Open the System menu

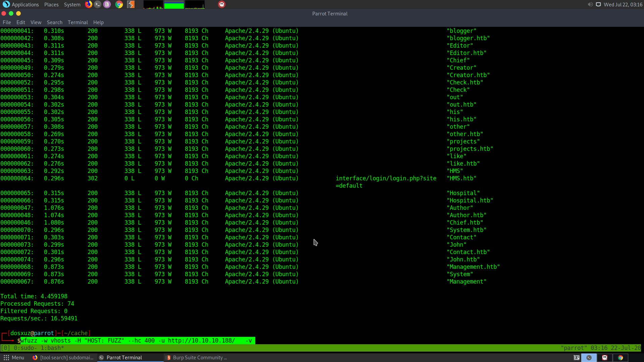pyautogui.click(x=72, y=4)
